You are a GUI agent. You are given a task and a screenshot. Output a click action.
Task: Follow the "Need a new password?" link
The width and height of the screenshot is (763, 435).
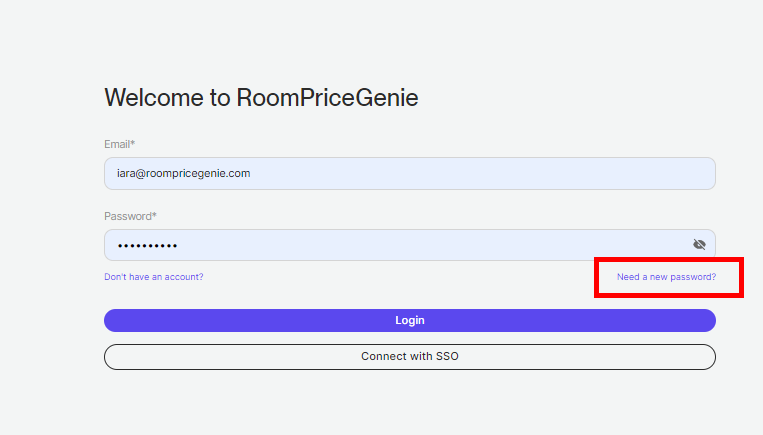[x=666, y=276]
